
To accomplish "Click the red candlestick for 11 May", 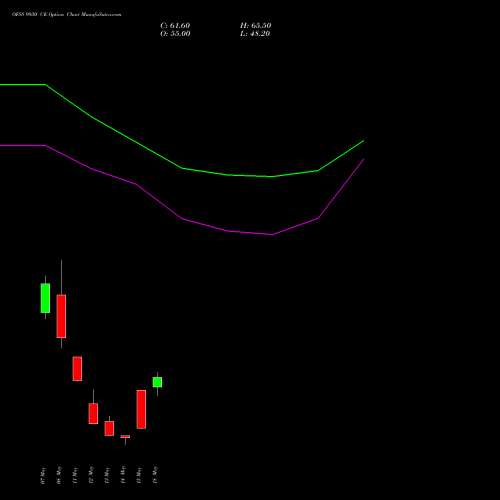I will tap(77, 369).
